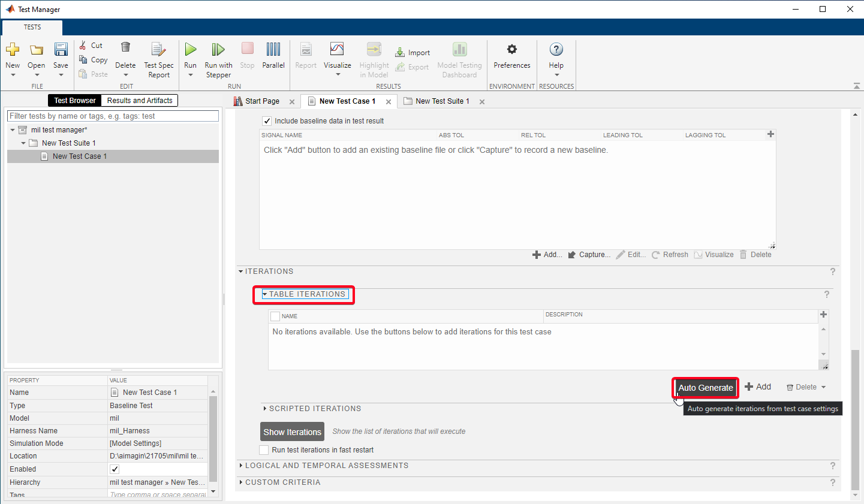Enable Parallel test execution
This screenshot has height=504, width=864.
click(x=273, y=56)
